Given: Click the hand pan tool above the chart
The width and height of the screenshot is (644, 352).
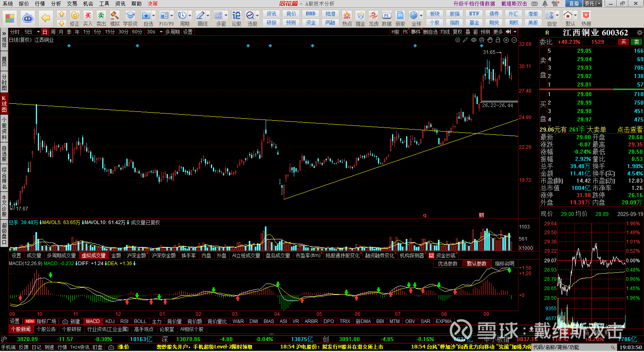Looking at the screenshot, I should pos(489,40).
